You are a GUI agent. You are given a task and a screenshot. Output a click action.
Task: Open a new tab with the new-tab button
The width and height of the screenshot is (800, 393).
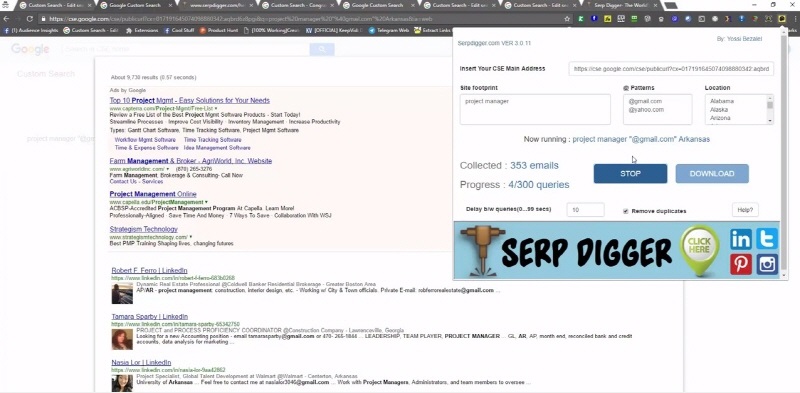(x=670, y=6)
